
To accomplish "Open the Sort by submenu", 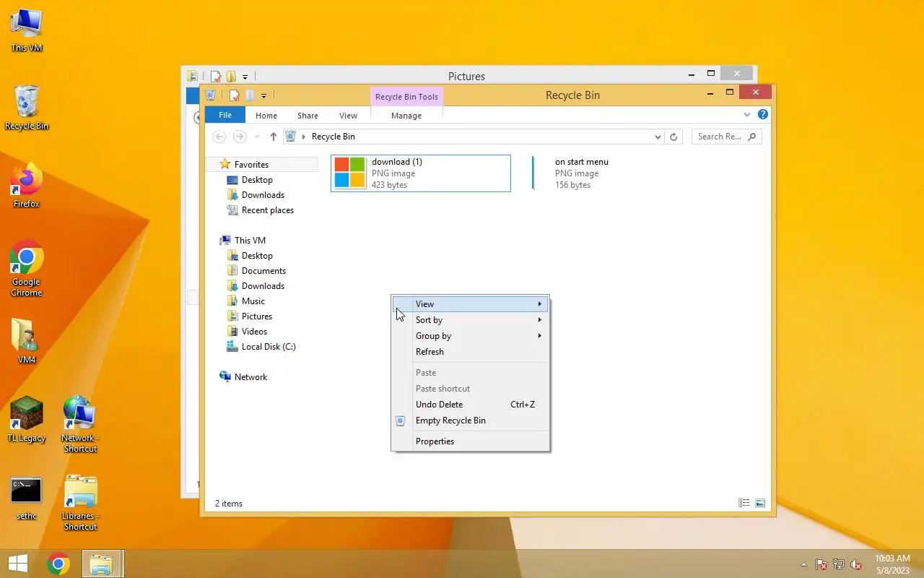I will (470, 320).
